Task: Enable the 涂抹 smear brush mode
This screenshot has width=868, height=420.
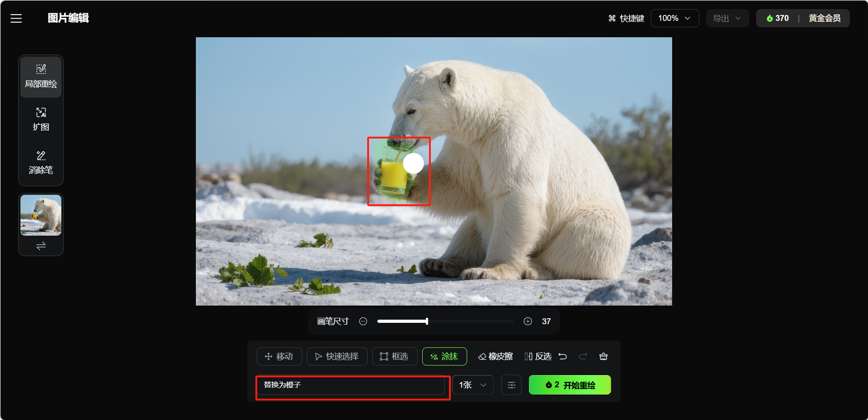Action: click(444, 356)
